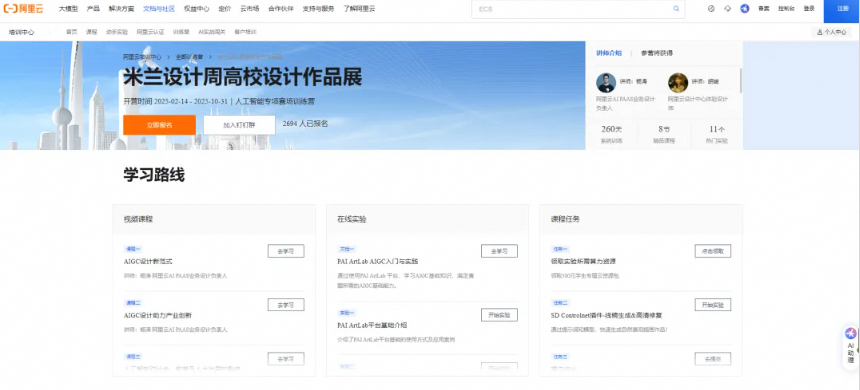Screen dimensions: 860x390
Task: Open the 权益中心 menu
Action: pos(196,9)
